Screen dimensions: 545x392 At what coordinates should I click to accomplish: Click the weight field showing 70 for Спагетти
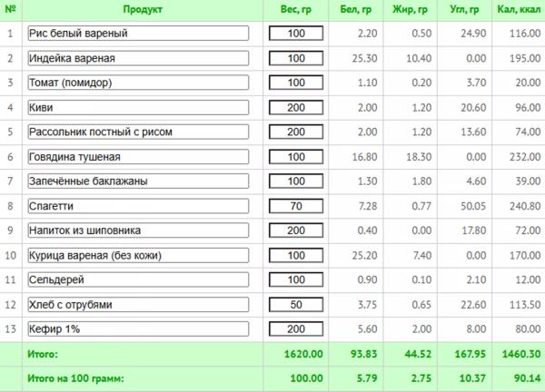click(295, 205)
